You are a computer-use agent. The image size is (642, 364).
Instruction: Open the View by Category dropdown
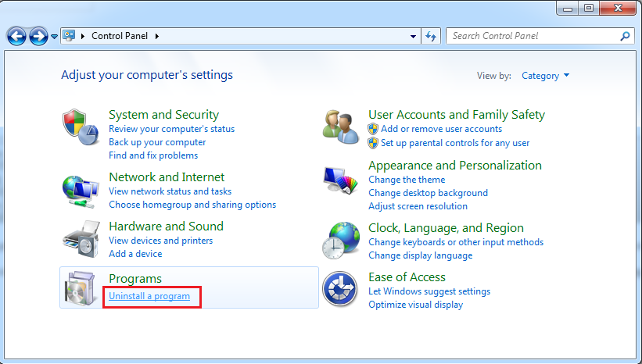coord(546,76)
